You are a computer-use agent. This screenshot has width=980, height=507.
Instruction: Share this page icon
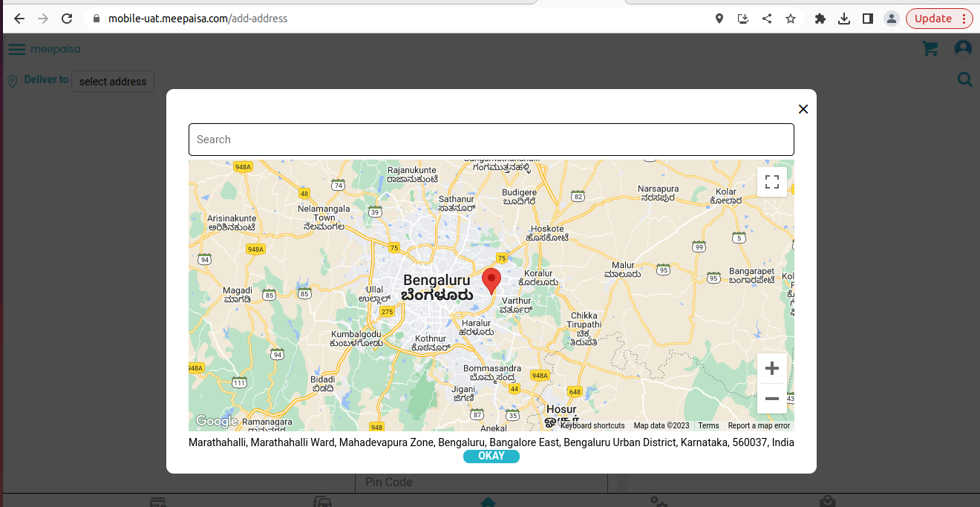point(767,19)
